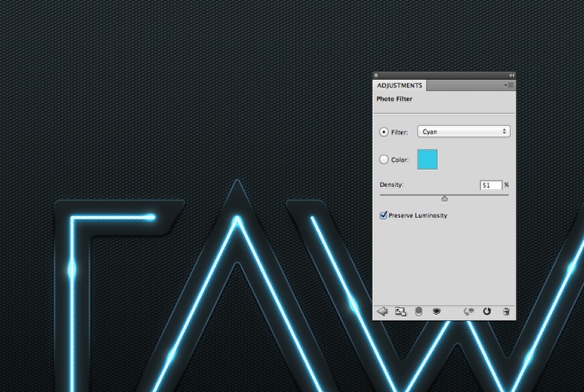Open the Cyan filter dropdown
The height and width of the screenshot is (392, 584).
[x=464, y=131]
